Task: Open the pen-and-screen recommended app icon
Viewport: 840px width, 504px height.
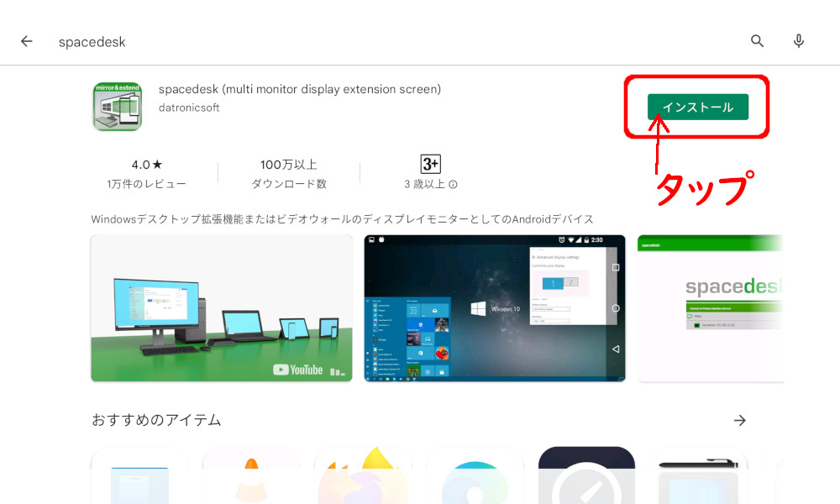Action: [699, 475]
